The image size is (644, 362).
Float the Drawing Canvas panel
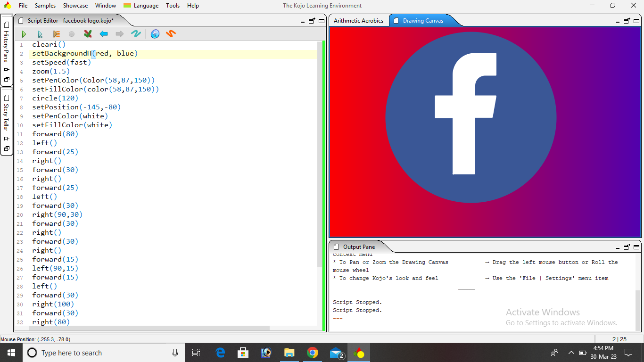click(x=627, y=21)
